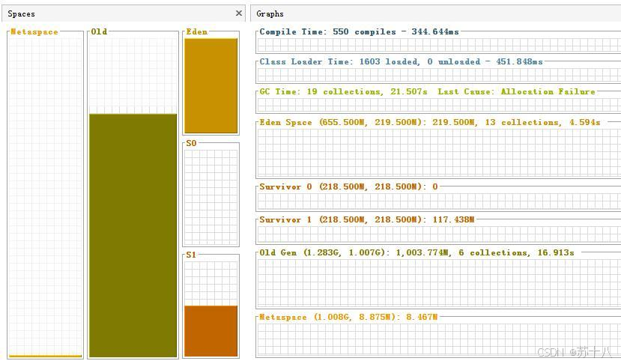Select the Graphs panel title
Screen dimensions: 621x364
[270, 14]
